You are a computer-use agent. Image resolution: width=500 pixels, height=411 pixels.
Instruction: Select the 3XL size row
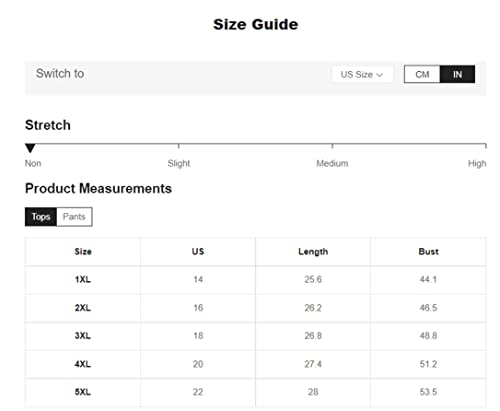[x=255, y=336]
